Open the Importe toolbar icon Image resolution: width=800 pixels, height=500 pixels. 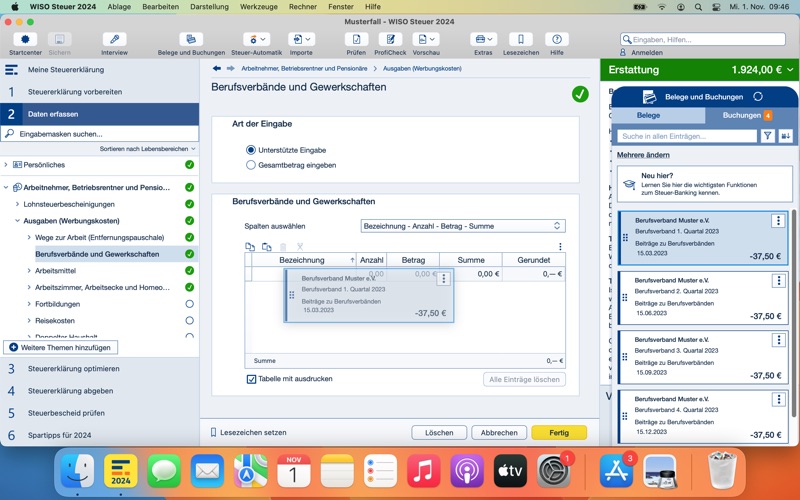[301, 39]
